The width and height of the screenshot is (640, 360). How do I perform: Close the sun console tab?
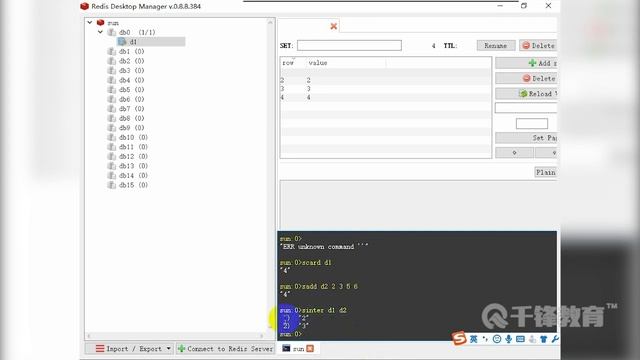(x=310, y=349)
